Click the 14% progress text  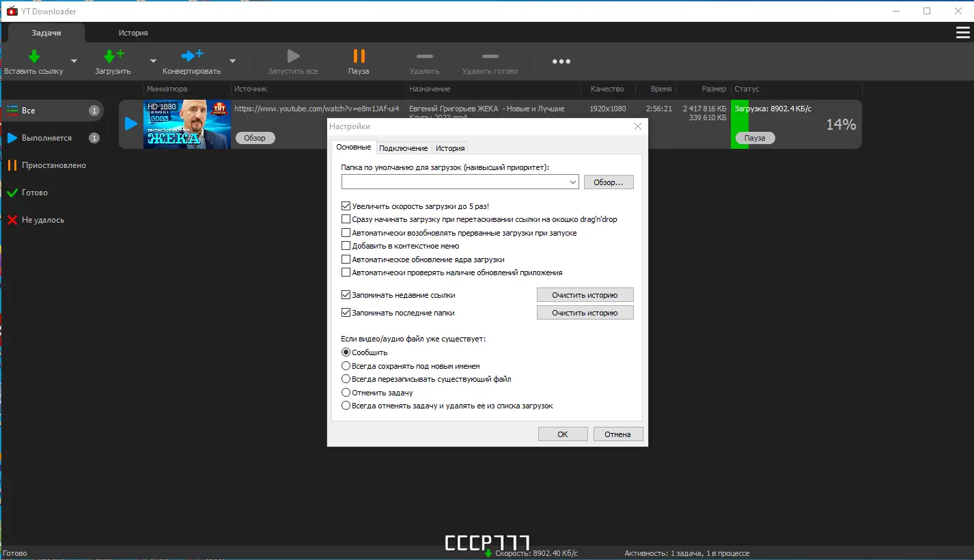pyautogui.click(x=841, y=124)
